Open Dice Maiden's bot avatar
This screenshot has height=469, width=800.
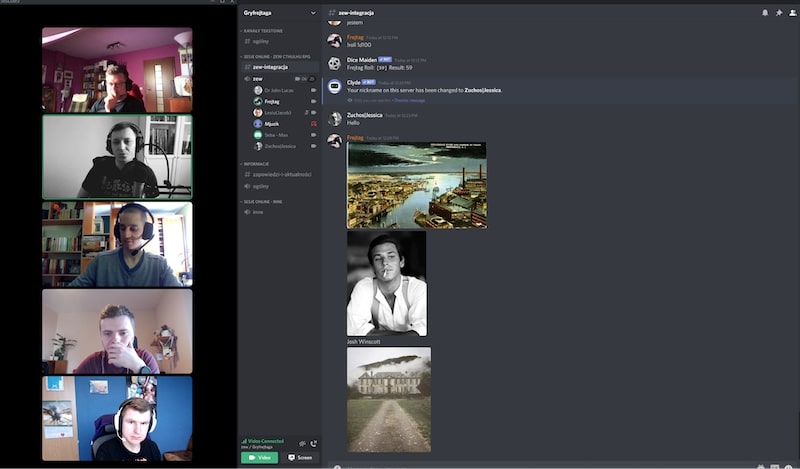coord(334,63)
